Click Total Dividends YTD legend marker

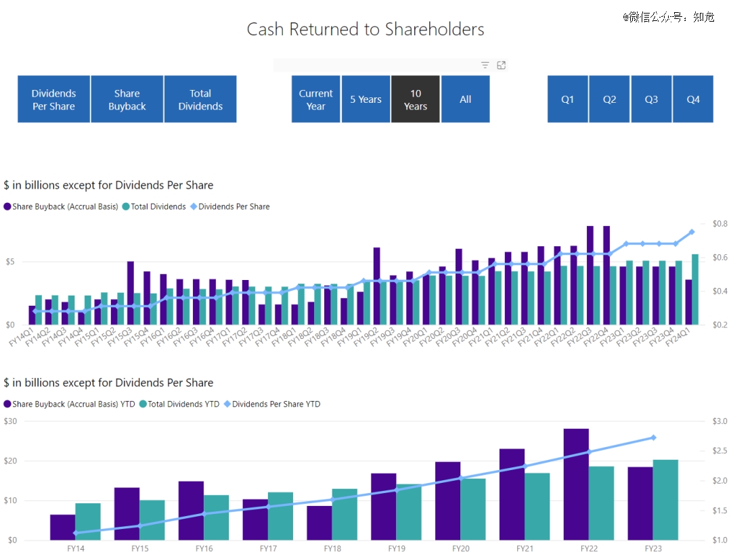143,404
